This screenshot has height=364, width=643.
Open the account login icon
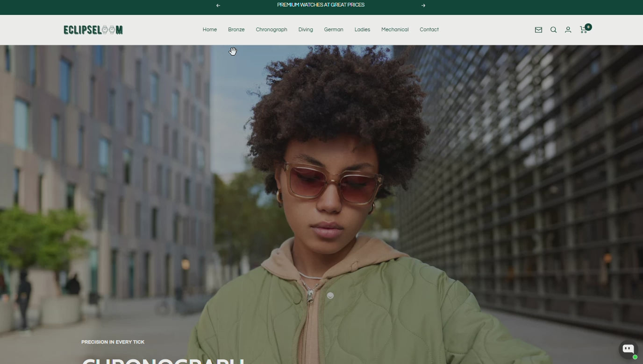tap(568, 30)
